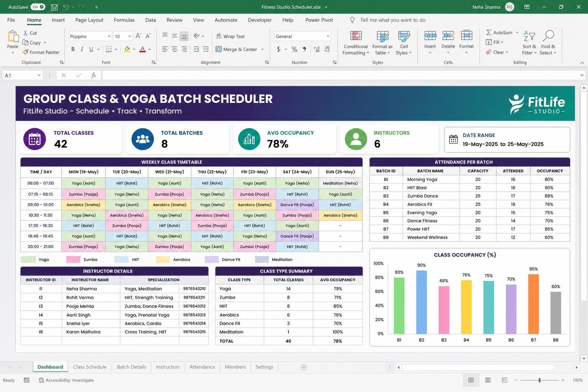
Task: Toggle Underline formatting
Action: pyautogui.click(x=91, y=49)
